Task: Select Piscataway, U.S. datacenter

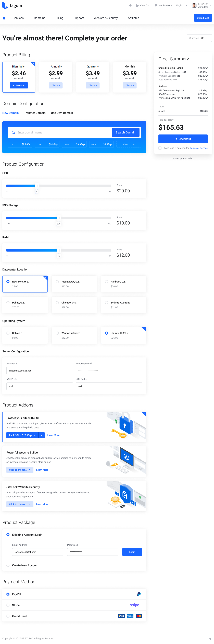Action: (x=74, y=284)
